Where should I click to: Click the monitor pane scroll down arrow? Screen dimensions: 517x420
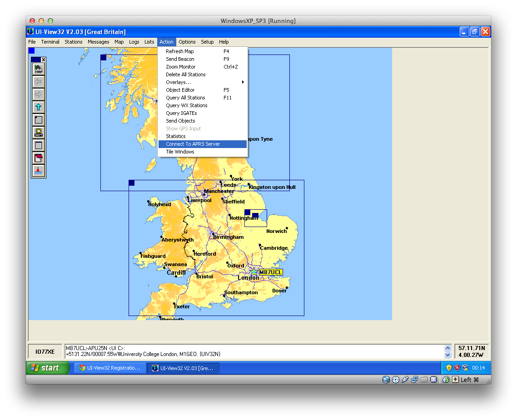pos(447,355)
